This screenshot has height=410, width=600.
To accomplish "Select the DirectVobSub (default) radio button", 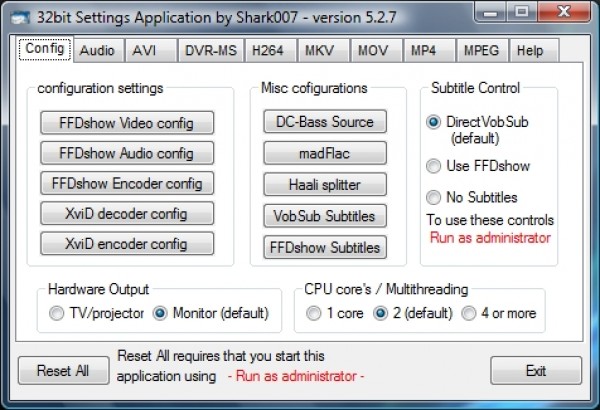I will pos(433,122).
